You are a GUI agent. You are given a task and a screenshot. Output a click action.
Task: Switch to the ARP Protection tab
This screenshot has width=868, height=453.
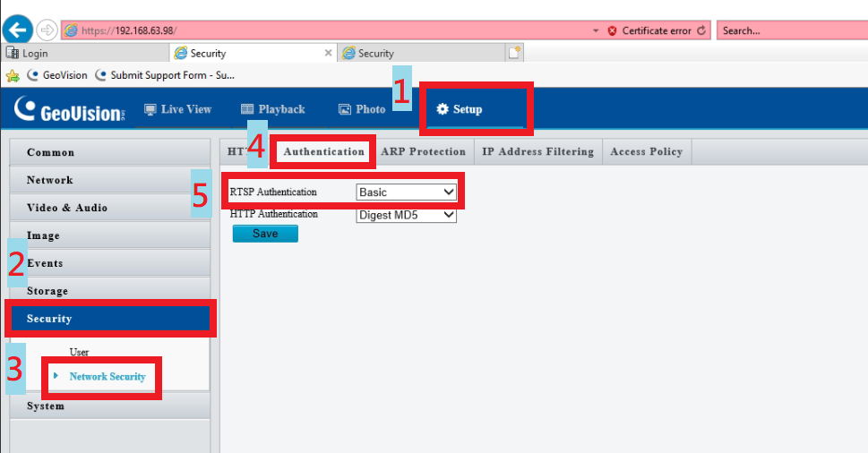click(x=424, y=151)
